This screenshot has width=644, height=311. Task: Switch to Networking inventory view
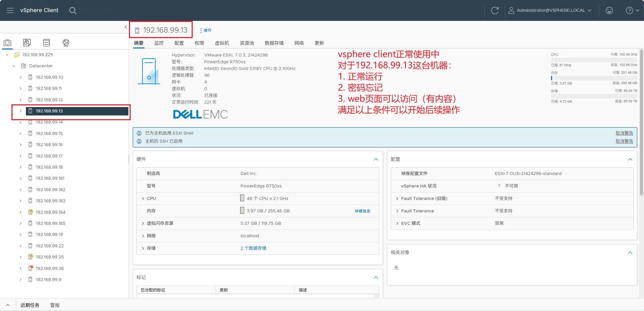tap(66, 43)
